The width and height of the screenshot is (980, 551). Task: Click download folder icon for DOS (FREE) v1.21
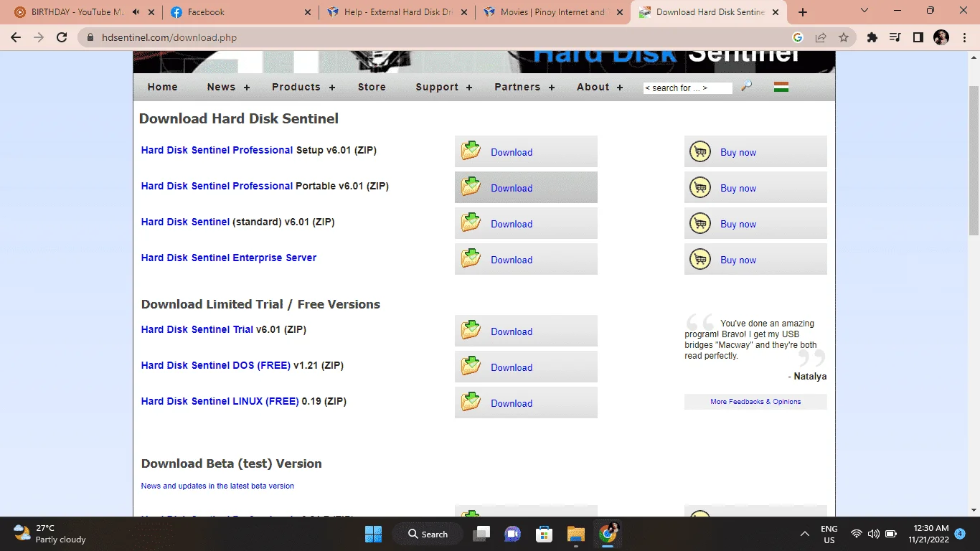pos(471,366)
